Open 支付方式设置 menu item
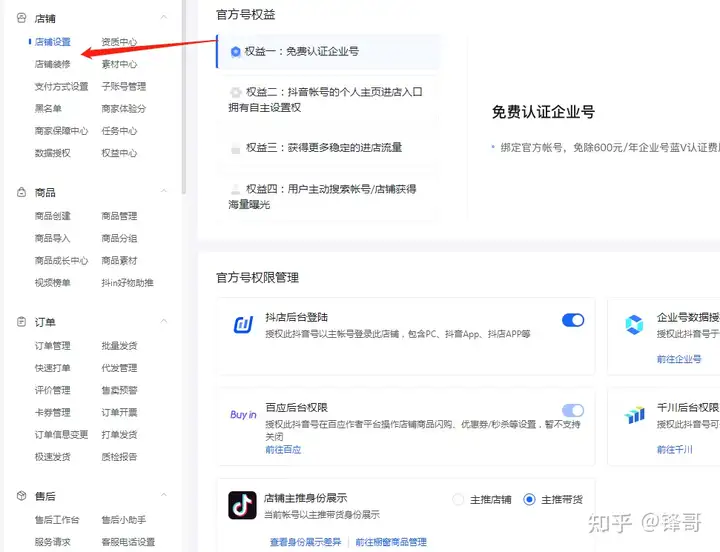The image size is (720, 552). (x=62, y=86)
